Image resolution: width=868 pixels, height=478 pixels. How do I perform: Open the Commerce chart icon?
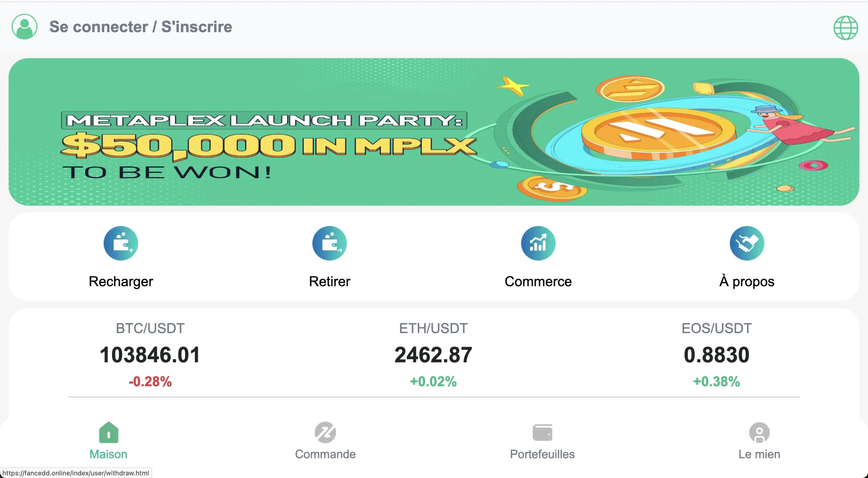538,243
